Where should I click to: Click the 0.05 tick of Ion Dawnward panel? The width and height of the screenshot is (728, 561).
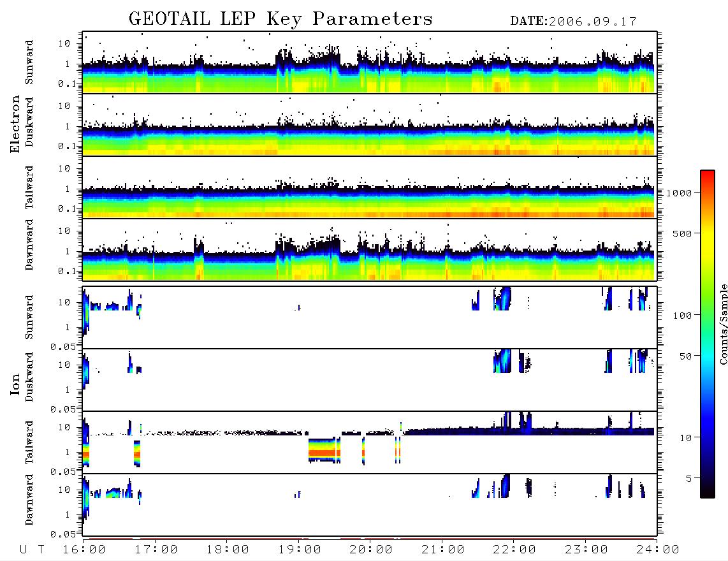coord(63,534)
